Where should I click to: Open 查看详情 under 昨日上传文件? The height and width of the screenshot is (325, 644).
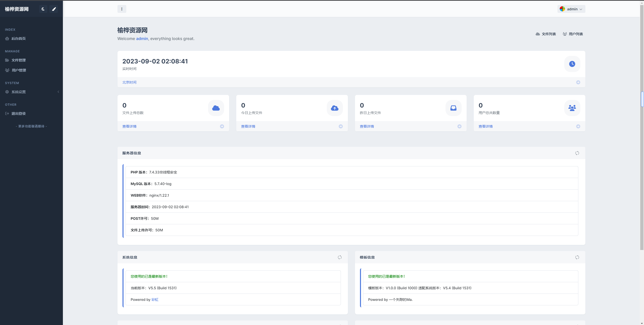[367, 126]
